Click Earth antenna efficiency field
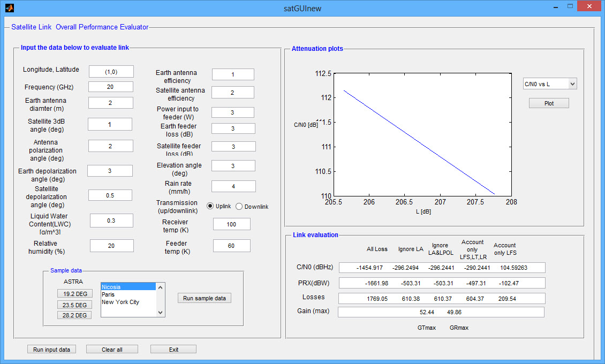The image size is (605, 364). point(233,74)
